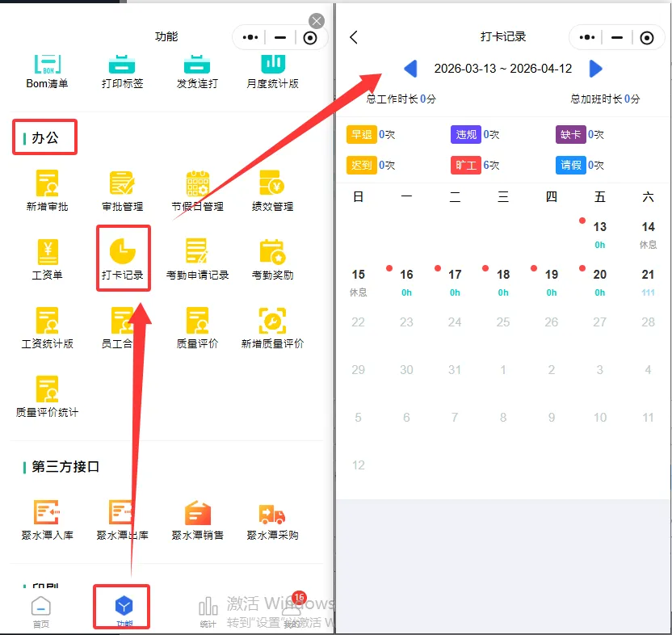Filter by the purple 缺卡 tag

click(x=571, y=134)
